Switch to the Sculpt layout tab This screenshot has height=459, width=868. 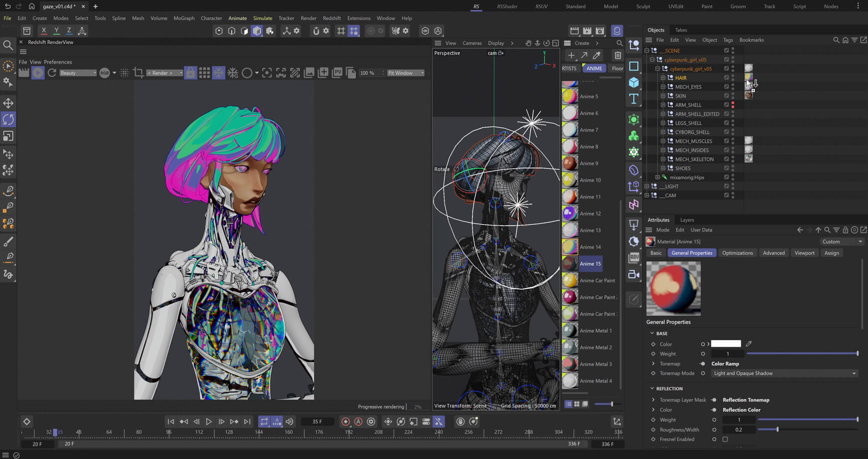pos(643,6)
